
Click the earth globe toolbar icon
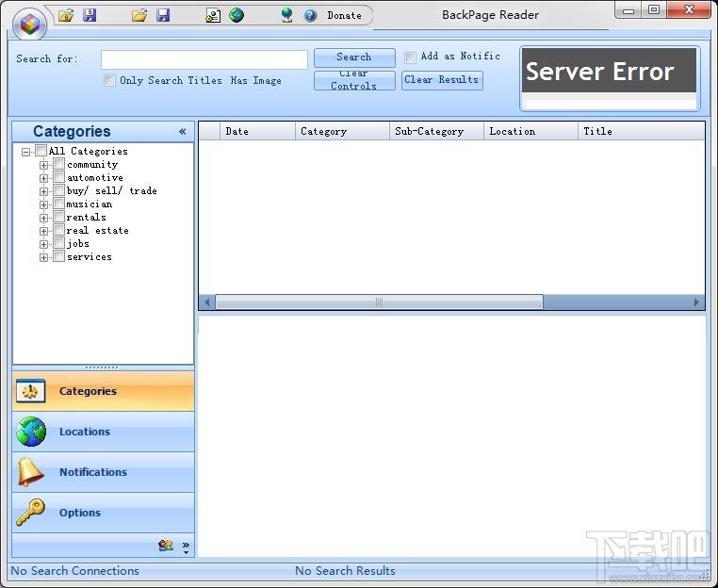point(237,15)
